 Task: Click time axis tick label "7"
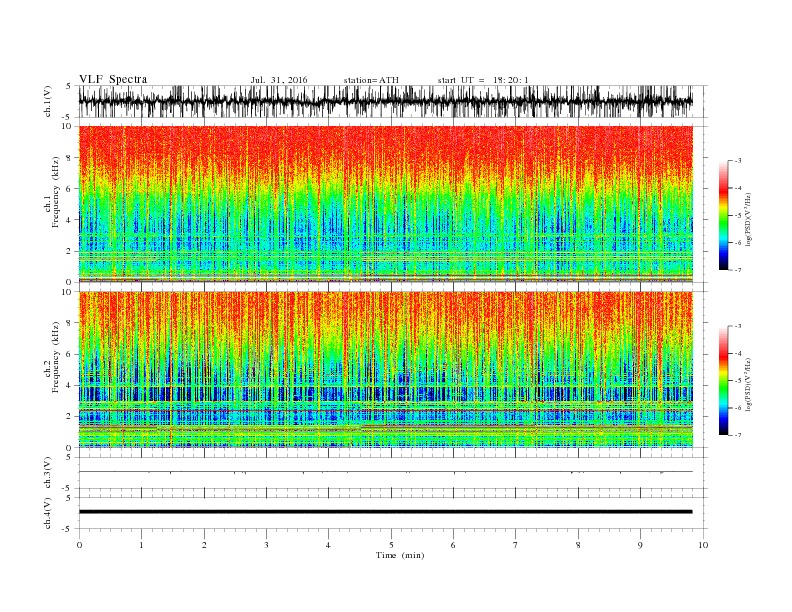[x=516, y=545]
